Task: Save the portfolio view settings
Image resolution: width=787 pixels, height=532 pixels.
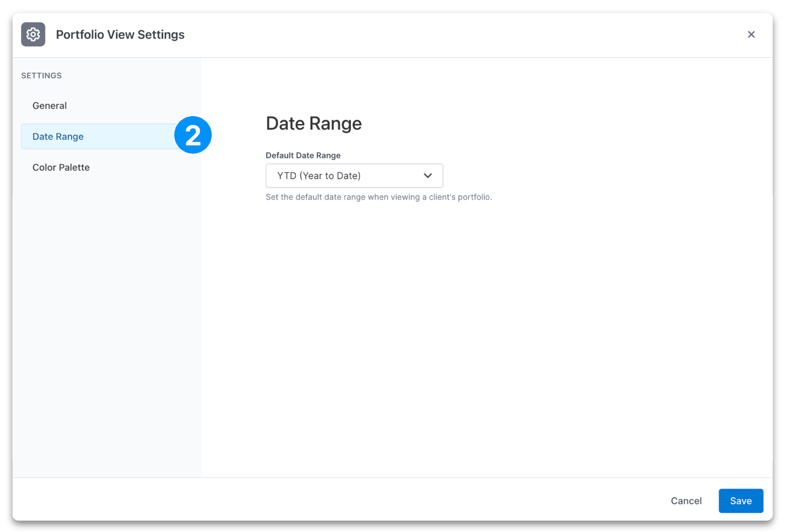Action: click(741, 501)
